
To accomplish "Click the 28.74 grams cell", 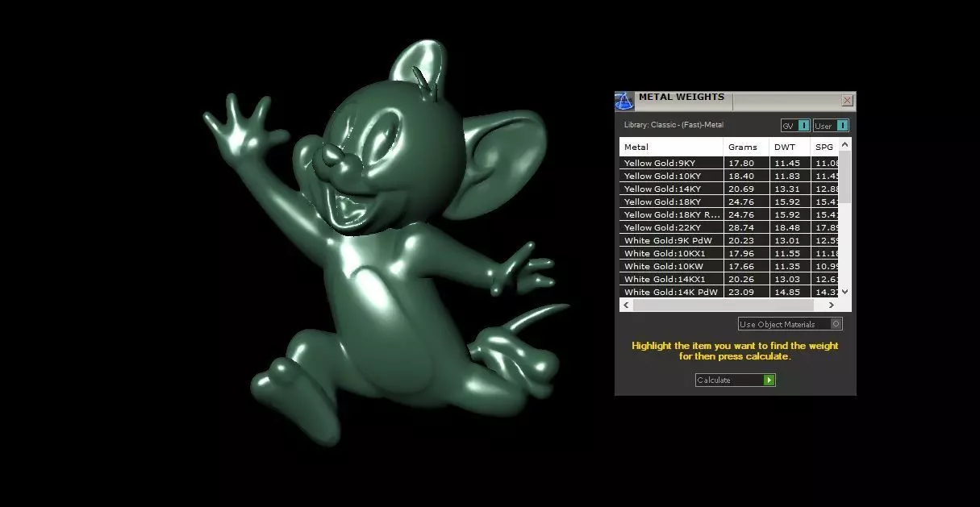I will click(746, 227).
